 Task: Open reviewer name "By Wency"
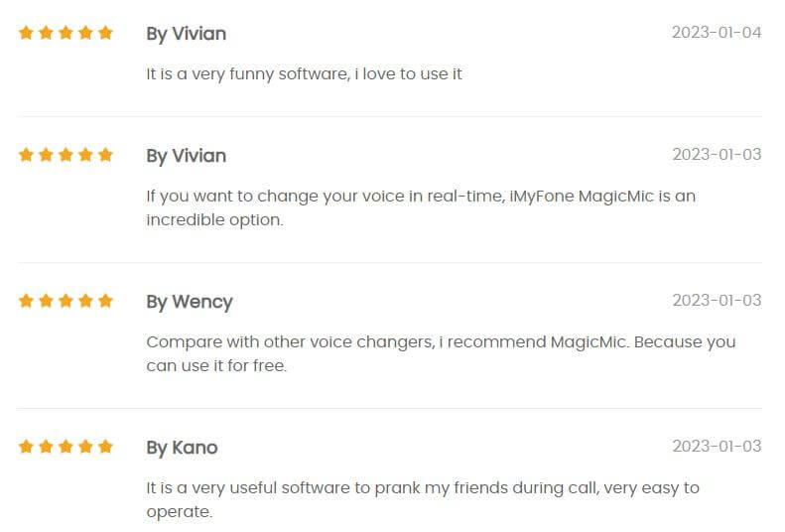tap(190, 302)
